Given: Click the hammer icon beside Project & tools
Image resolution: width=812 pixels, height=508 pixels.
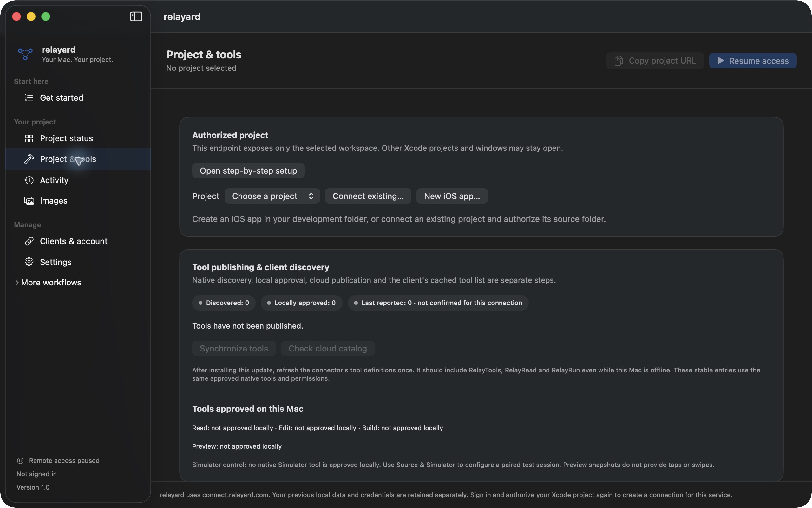Looking at the screenshot, I should [29, 159].
